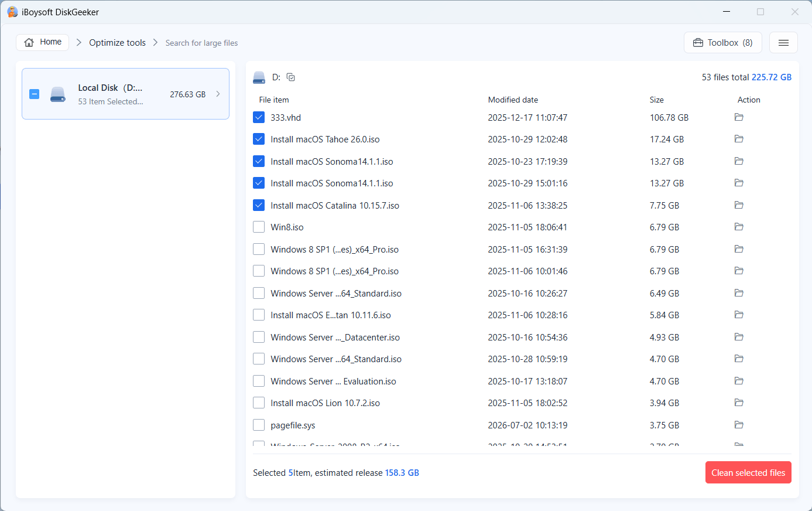Click the D: drive icon in file panel

point(259,77)
